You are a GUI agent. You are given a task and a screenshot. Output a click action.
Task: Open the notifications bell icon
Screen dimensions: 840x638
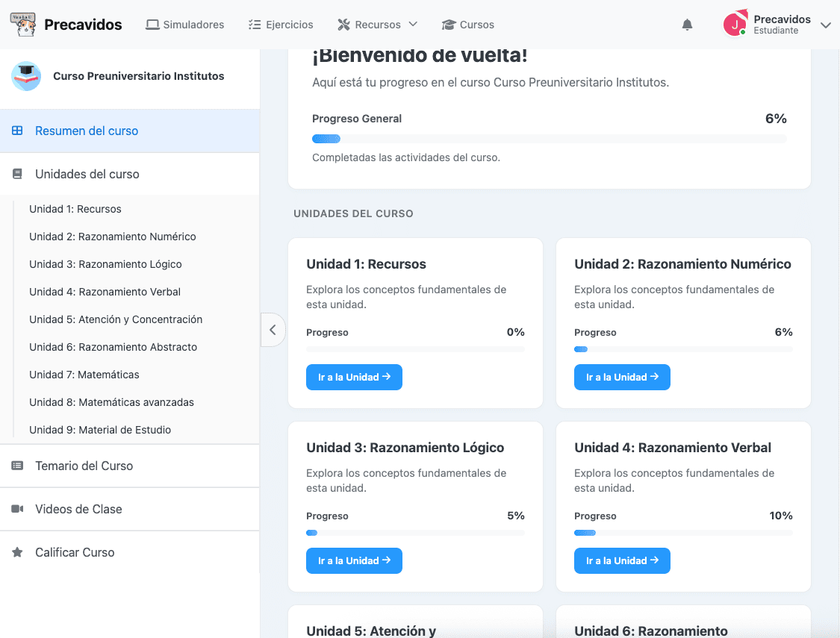(687, 24)
